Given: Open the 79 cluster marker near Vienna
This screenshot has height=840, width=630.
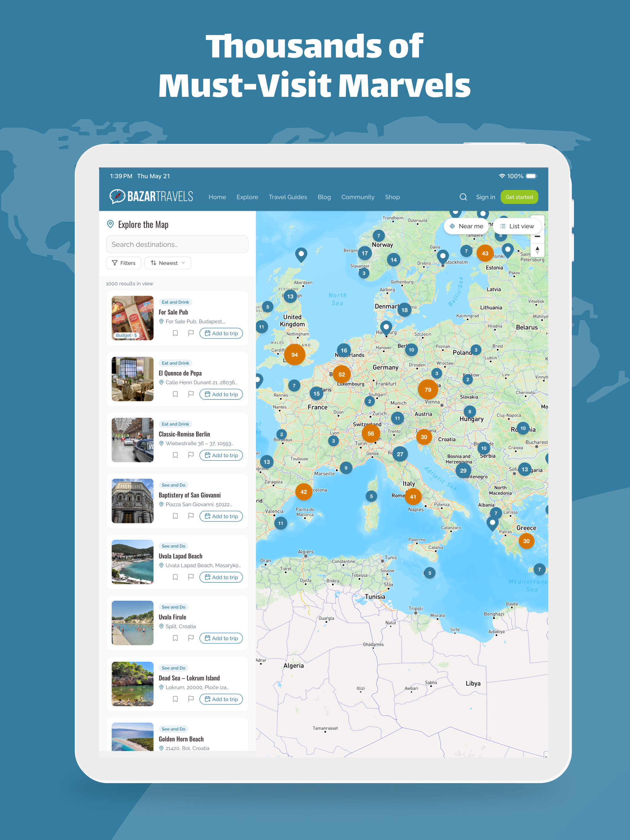Looking at the screenshot, I should (x=428, y=390).
